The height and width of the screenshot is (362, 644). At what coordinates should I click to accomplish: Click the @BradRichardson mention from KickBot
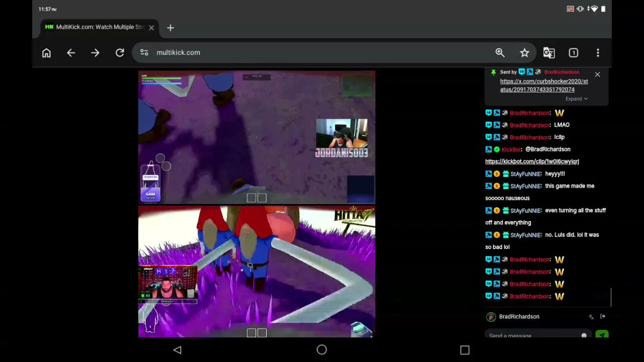547,149
